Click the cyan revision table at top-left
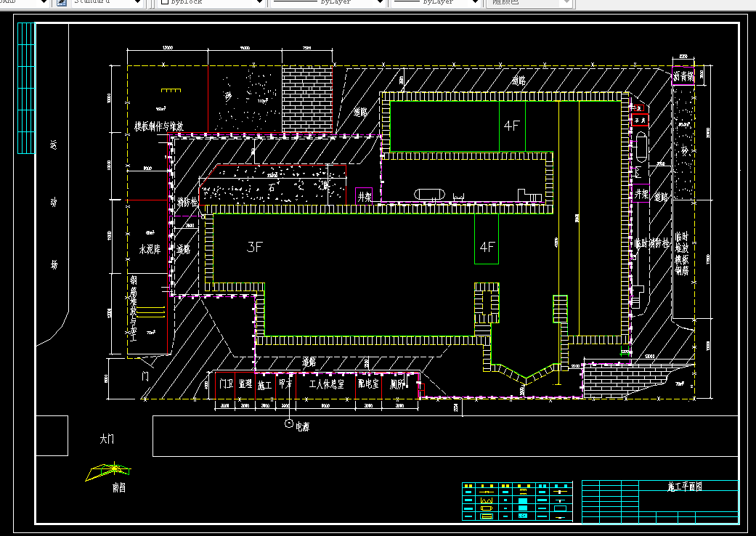The height and width of the screenshot is (536, 756). tap(27, 88)
